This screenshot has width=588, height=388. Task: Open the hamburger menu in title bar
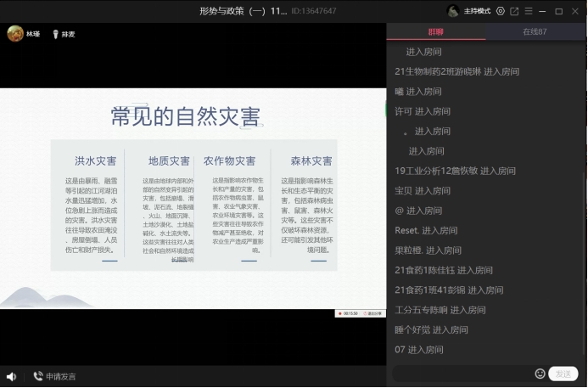tap(529, 11)
